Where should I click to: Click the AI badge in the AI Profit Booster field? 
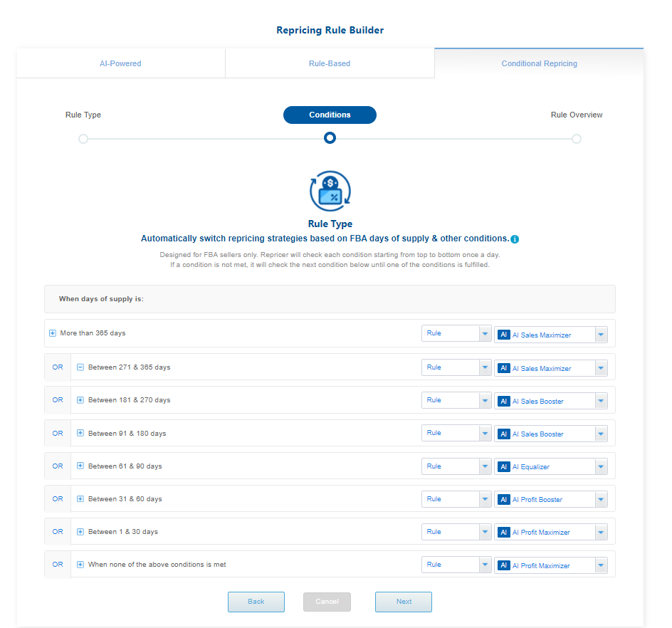click(x=503, y=499)
